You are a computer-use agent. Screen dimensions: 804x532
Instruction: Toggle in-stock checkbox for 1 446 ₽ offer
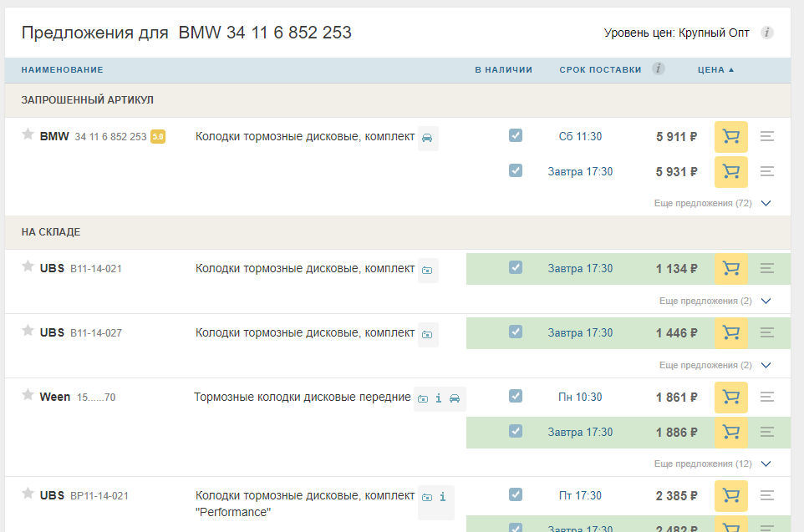516,332
